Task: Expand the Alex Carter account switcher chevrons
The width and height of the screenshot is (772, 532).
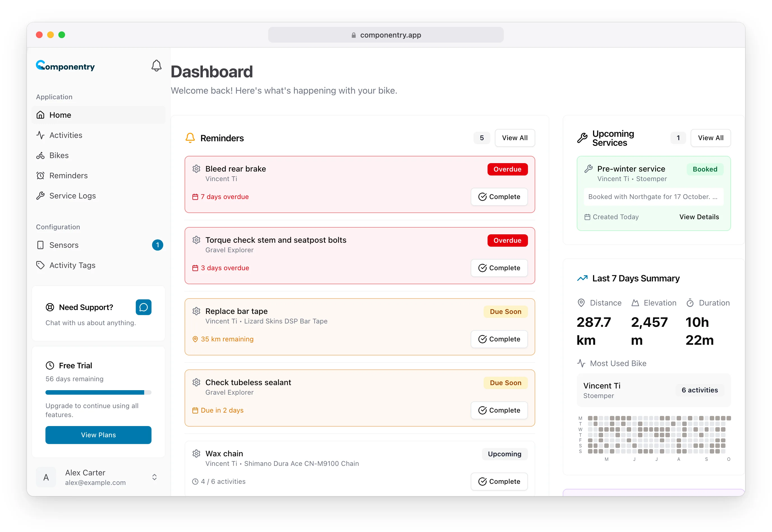Action: pyautogui.click(x=155, y=477)
